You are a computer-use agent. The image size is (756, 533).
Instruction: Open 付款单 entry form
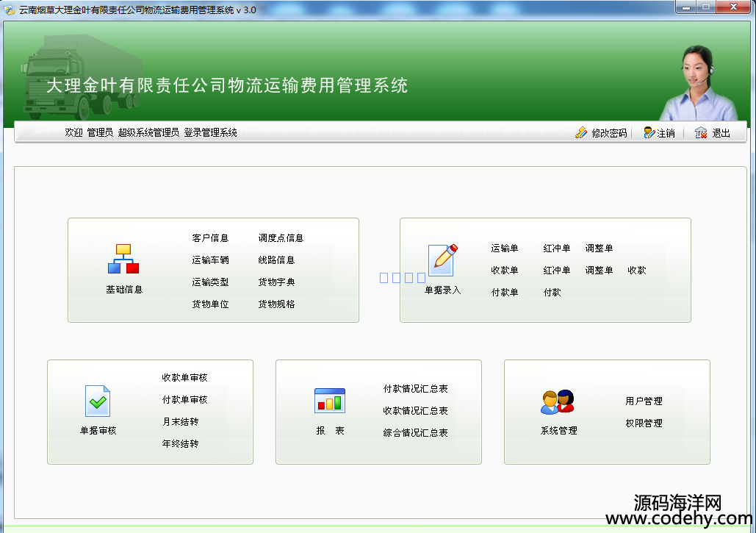coord(504,293)
